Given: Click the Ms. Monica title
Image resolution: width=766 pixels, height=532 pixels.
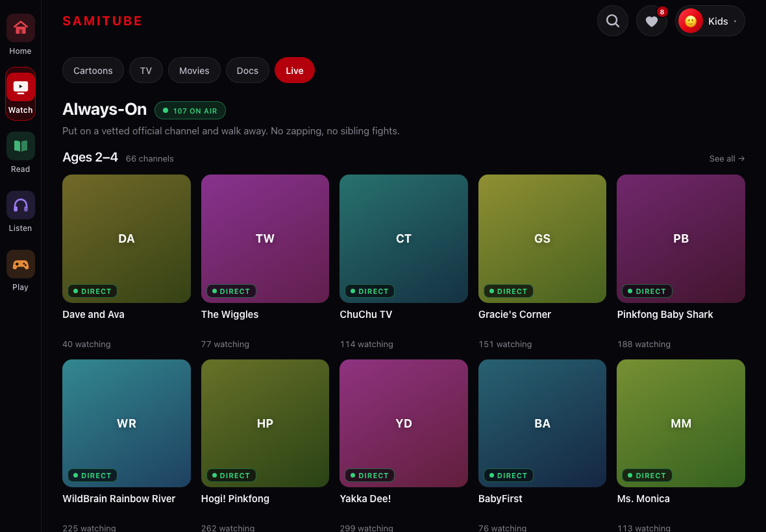Looking at the screenshot, I should tap(643, 499).
